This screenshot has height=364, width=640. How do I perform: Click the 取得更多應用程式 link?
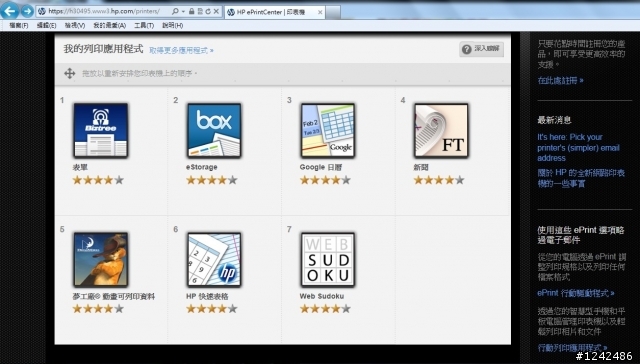(x=181, y=50)
